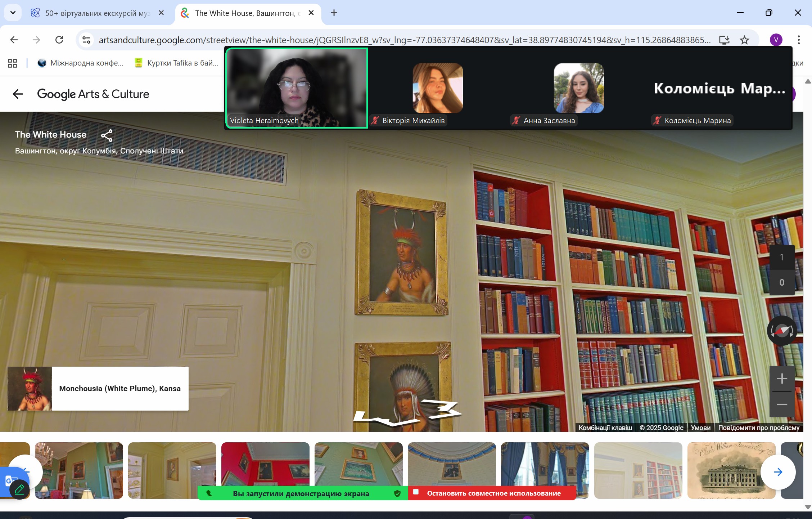
Task: Select floor level 0
Action: click(x=782, y=282)
